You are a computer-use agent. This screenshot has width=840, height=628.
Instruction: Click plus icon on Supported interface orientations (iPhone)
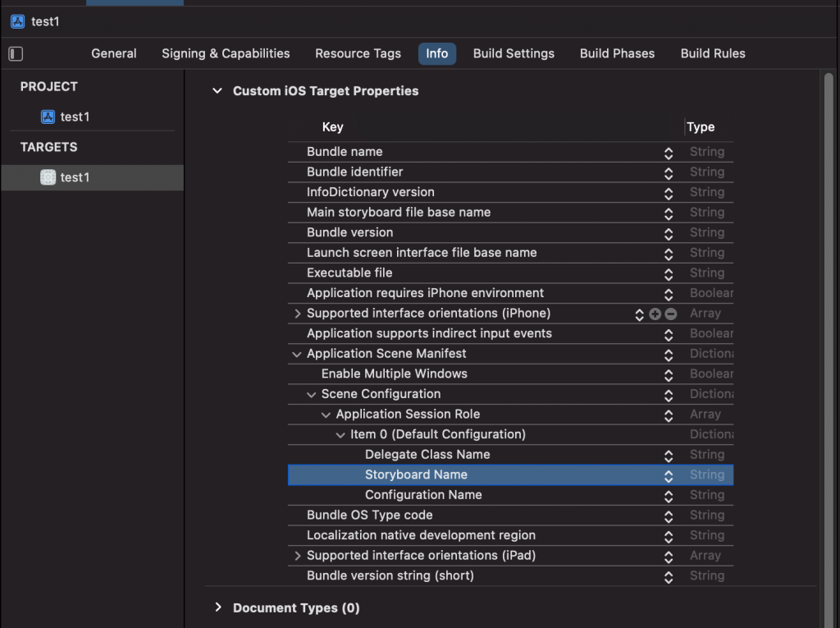655,314
